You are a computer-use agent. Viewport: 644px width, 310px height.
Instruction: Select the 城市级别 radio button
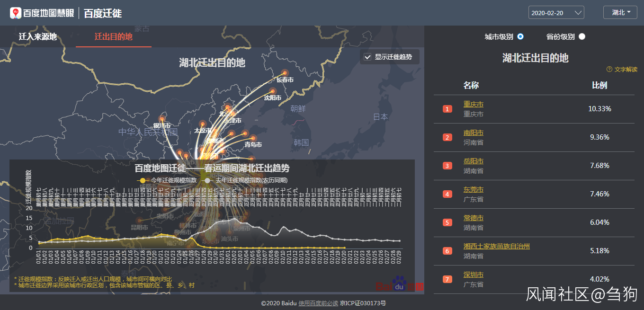pyautogui.click(x=520, y=36)
